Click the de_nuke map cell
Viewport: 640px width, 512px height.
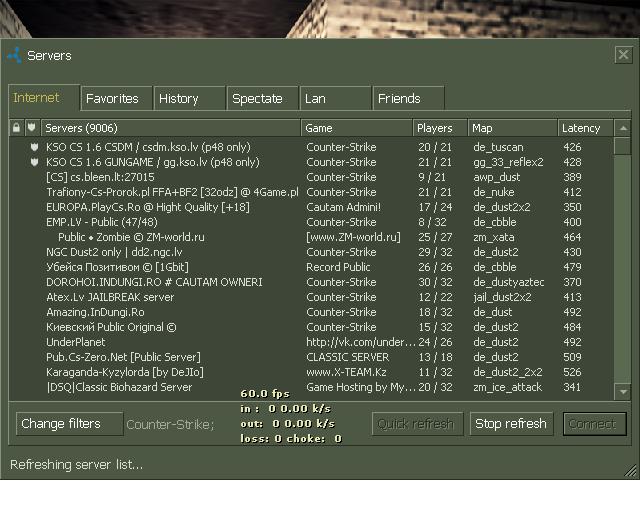(x=493, y=192)
